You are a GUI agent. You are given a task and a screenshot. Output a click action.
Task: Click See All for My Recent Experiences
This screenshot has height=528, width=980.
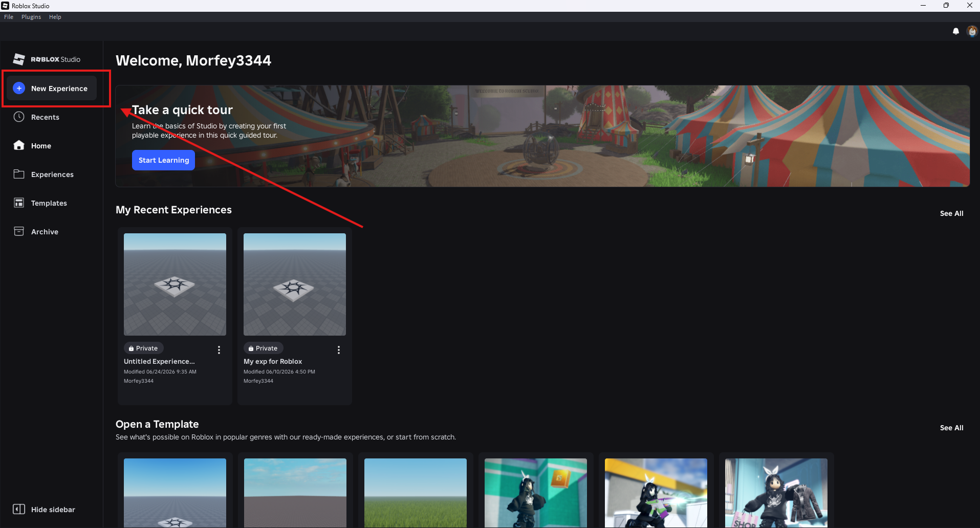[x=952, y=213]
